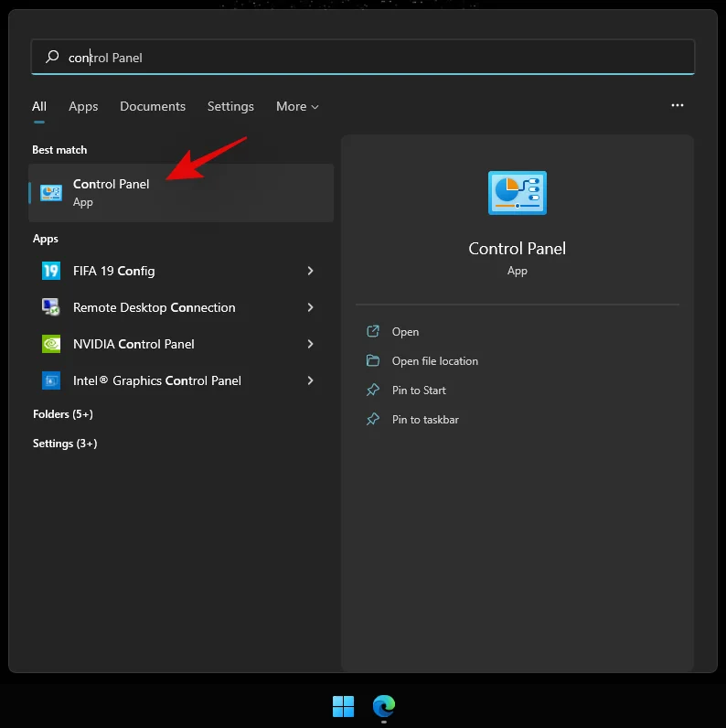Click the FIFA 19 Config app icon
This screenshot has width=726, height=728.
pyautogui.click(x=51, y=271)
